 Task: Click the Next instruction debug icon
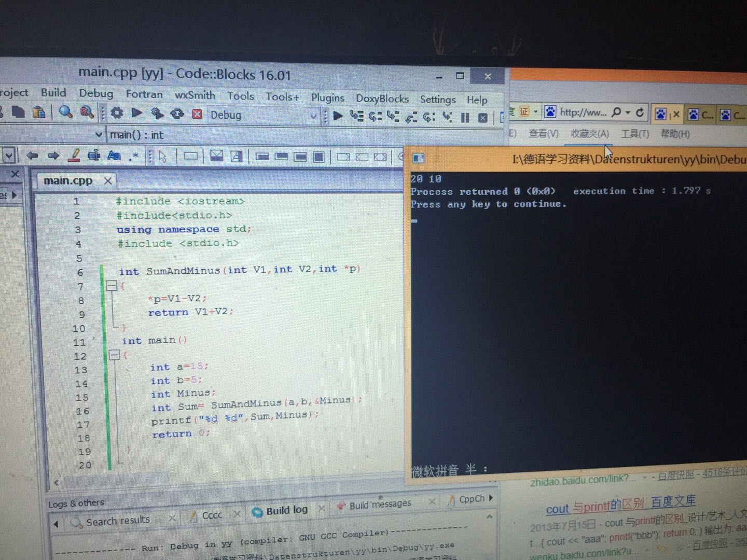pos(428,117)
